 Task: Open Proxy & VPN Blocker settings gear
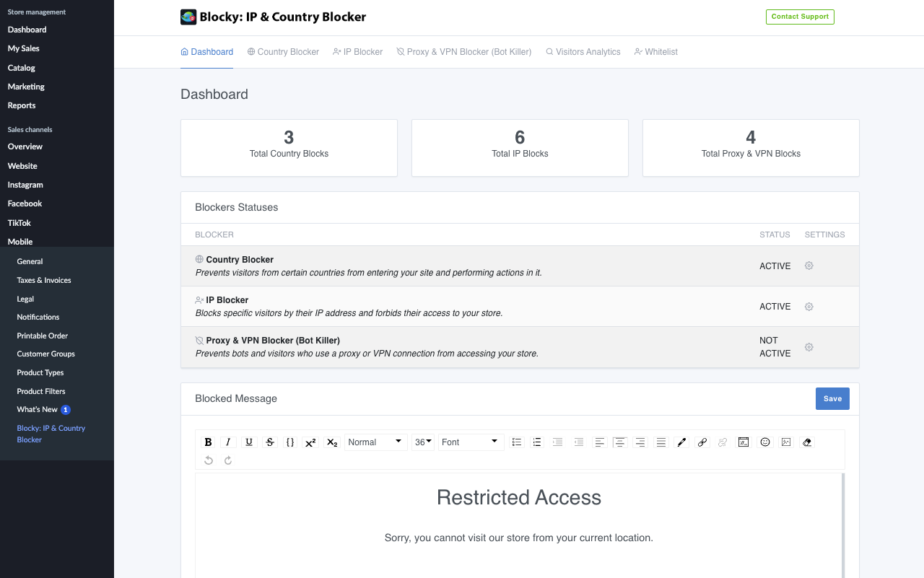click(809, 347)
